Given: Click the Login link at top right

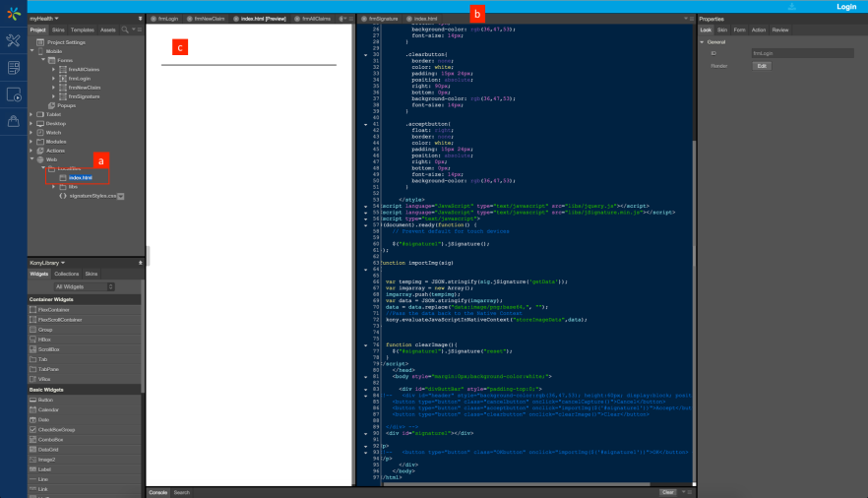Looking at the screenshot, I should (x=846, y=7).
